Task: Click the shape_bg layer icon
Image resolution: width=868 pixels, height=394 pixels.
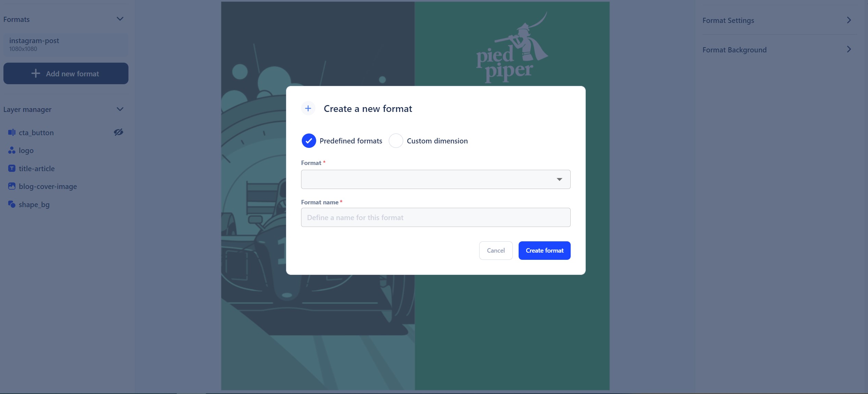Action: click(x=11, y=204)
